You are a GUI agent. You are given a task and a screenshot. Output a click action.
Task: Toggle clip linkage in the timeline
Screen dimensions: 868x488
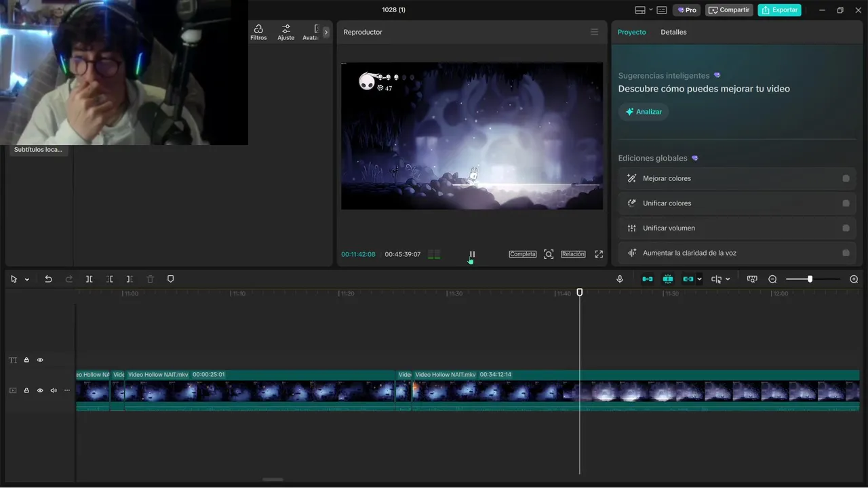click(688, 279)
